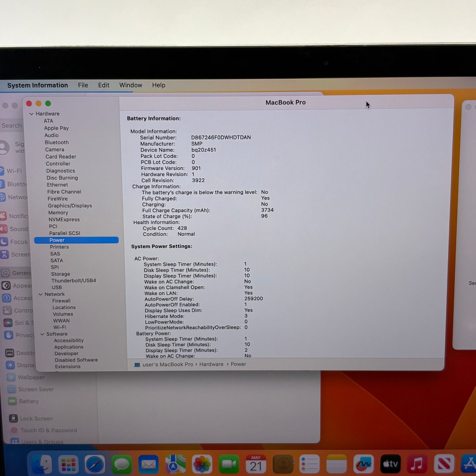Click user's MacBook Pro in path bar

tap(168, 364)
